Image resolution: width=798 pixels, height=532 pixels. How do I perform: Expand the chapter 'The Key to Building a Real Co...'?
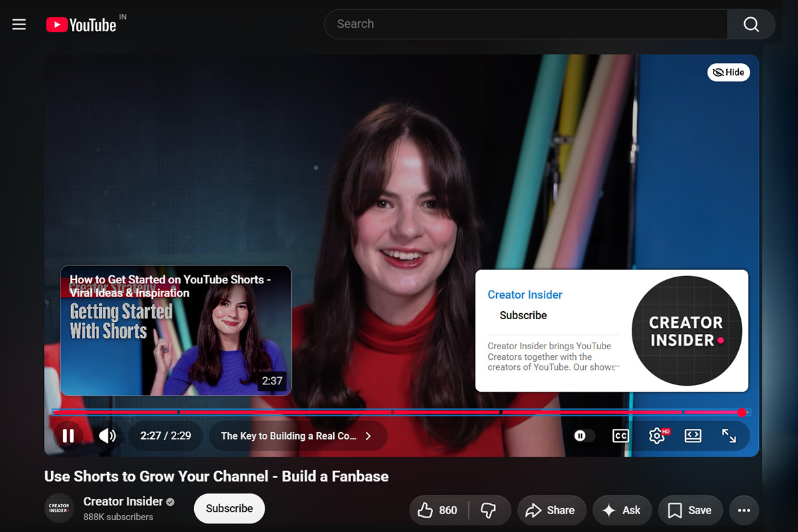pos(298,436)
